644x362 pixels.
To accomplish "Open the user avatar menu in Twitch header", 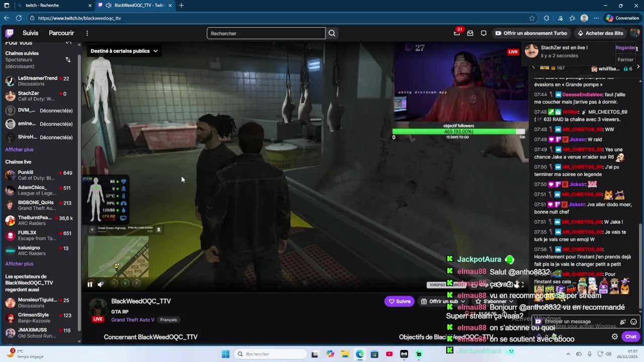I will [634, 33].
